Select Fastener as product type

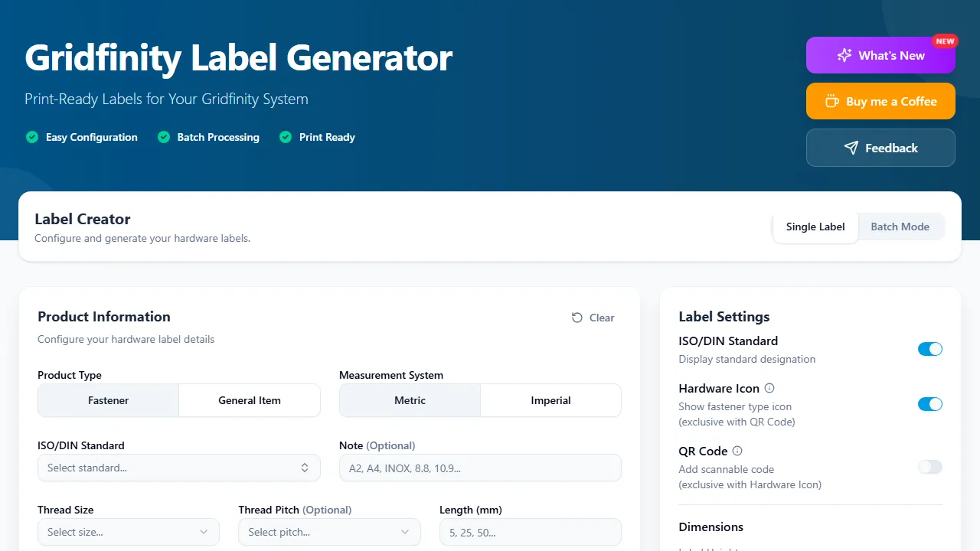[108, 400]
